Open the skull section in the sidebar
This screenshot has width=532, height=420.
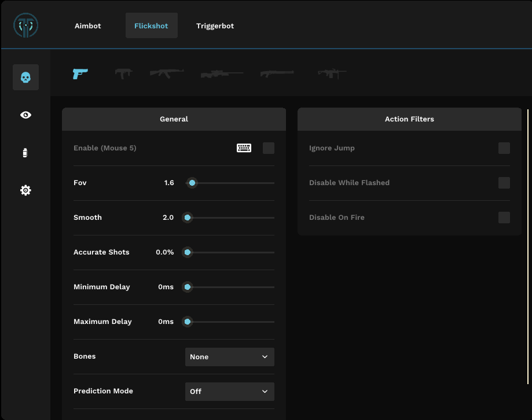coord(25,77)
